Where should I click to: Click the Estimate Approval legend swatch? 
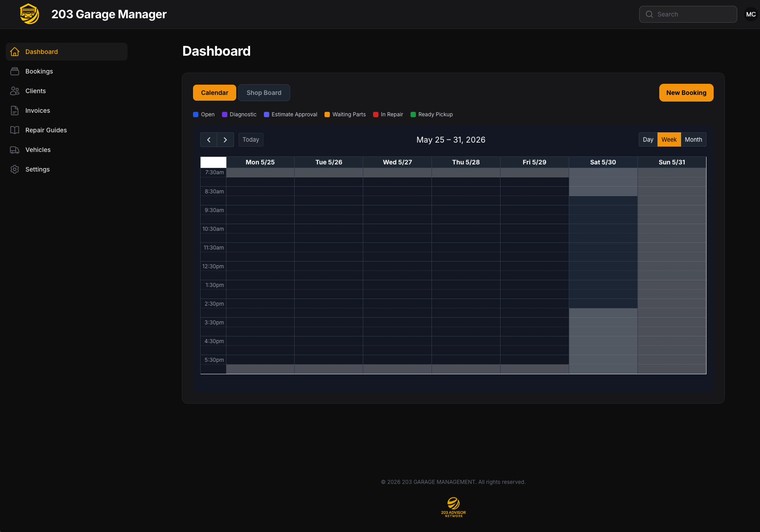[267, 115]
